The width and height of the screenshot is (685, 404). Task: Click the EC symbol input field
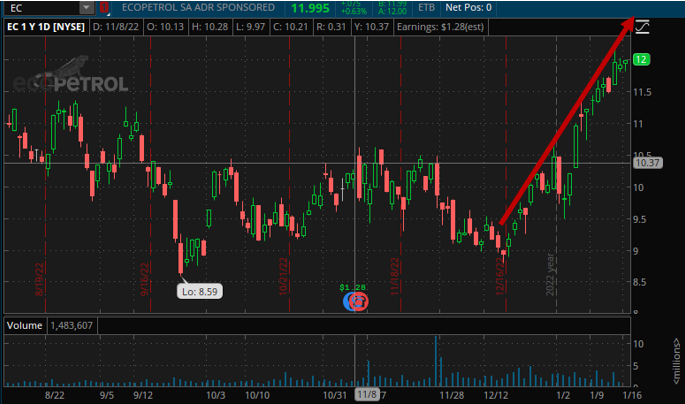point(42,7)
